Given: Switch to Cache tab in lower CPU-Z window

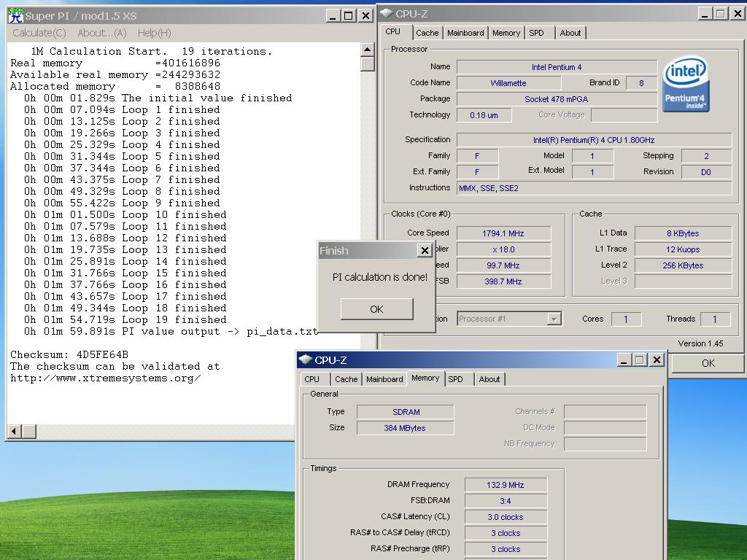Looking at the screenshot, I should pyautogui.click(x=346, y=379).
